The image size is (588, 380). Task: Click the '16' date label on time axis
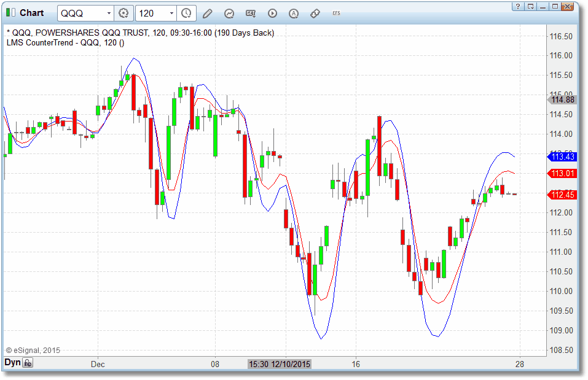(x=356, y=364)
